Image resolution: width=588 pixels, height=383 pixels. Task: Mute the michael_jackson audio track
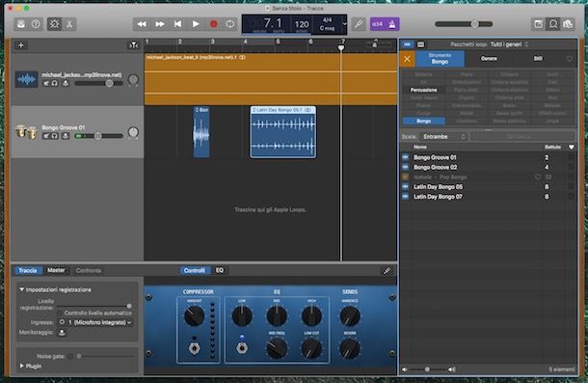(46, 83)
